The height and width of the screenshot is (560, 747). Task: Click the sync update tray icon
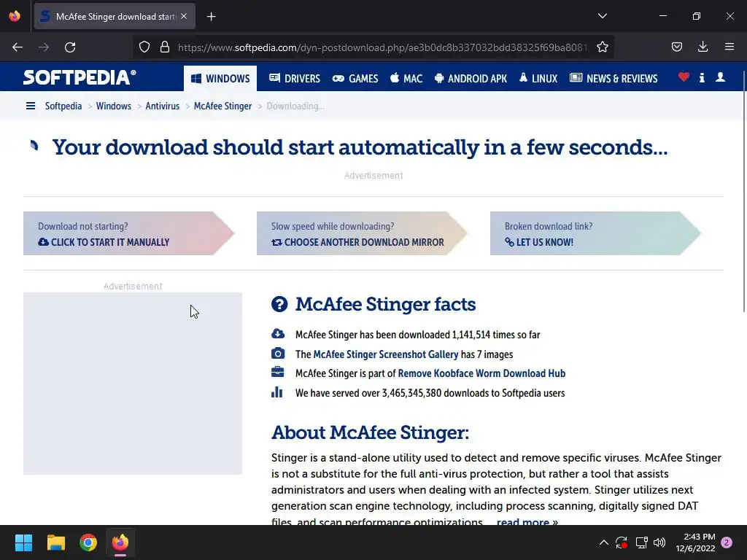622,542
